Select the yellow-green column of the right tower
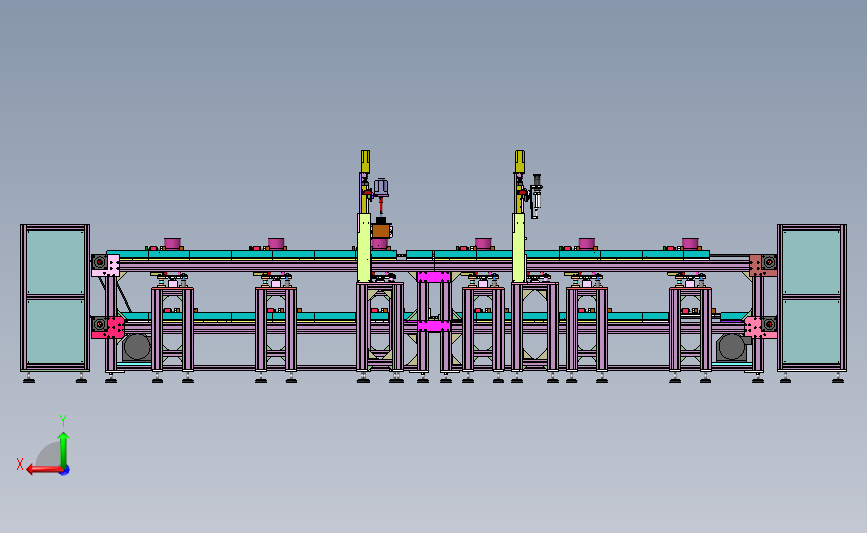867x533 pixels. pos(519,248)
